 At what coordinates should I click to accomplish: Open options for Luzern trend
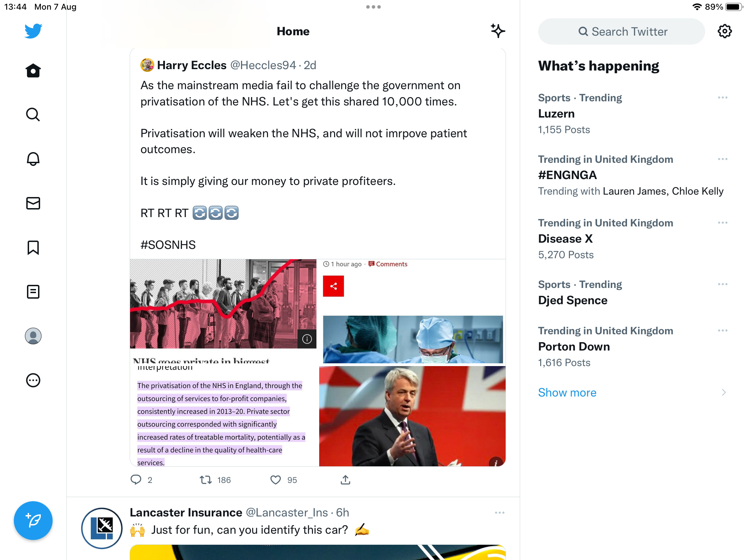723,97
